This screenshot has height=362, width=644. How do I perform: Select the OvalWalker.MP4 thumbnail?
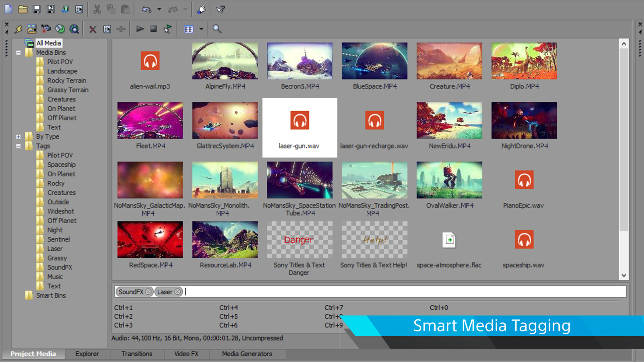pyautogui.click(x=449, y=180)
